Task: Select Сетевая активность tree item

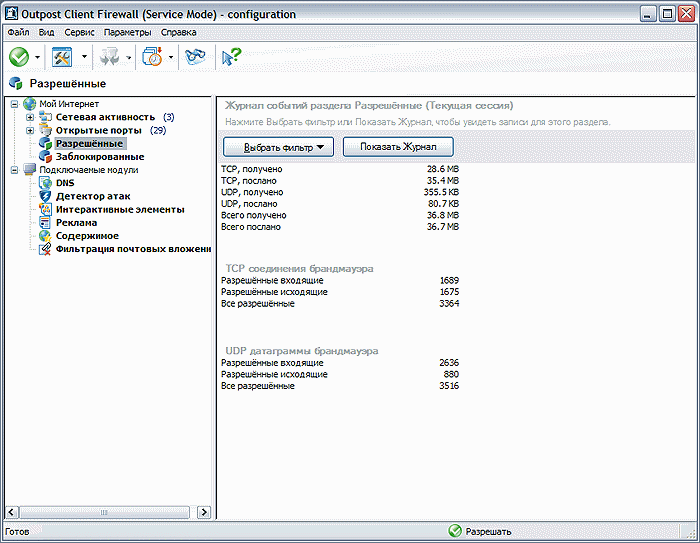Action: pyautogui.click(x=105, y=117)
